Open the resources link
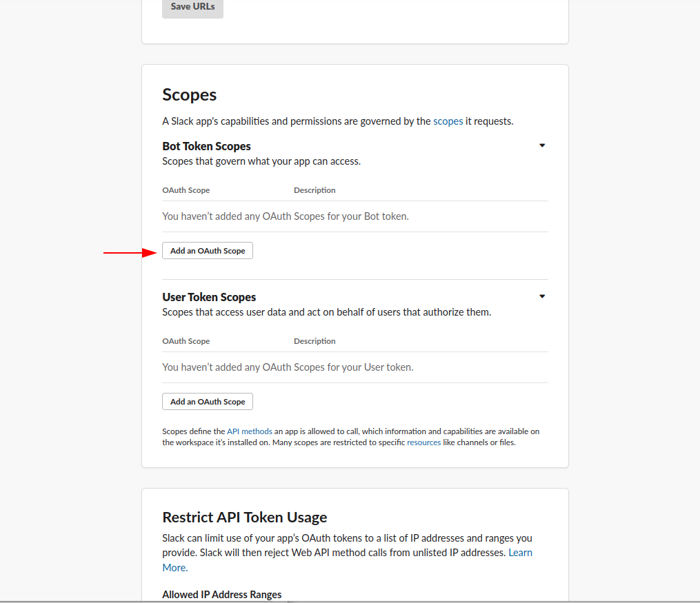The image size is (700, 603). [x=423, y=442]
